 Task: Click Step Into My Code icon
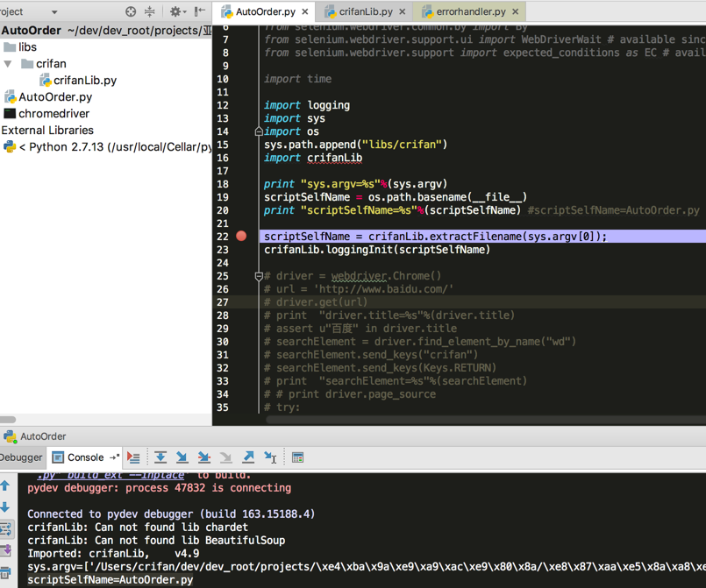(x=204, y=457)
